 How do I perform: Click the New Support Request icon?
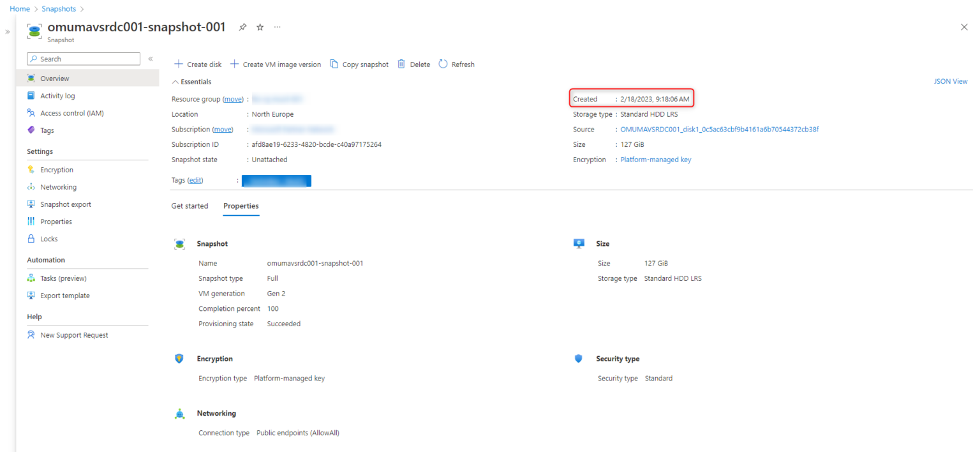tap(31, 335)
